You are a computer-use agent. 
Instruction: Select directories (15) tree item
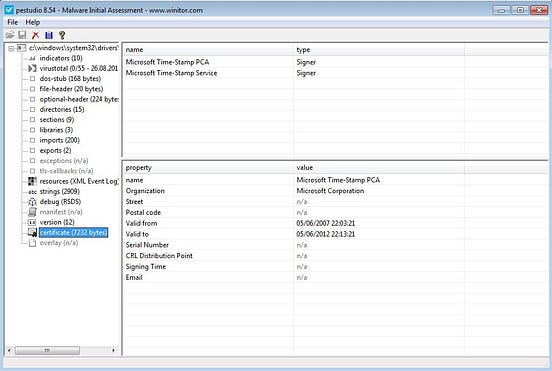point(62,109)
